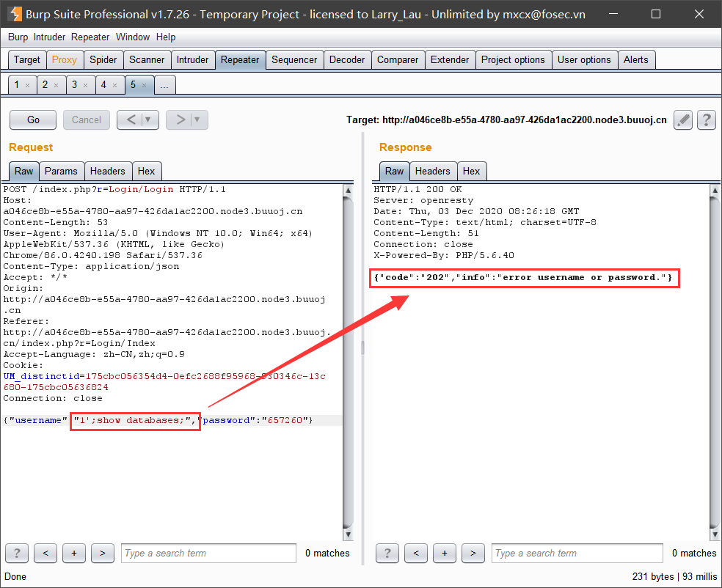Open the back history dropdown arrow

[148, 120]
